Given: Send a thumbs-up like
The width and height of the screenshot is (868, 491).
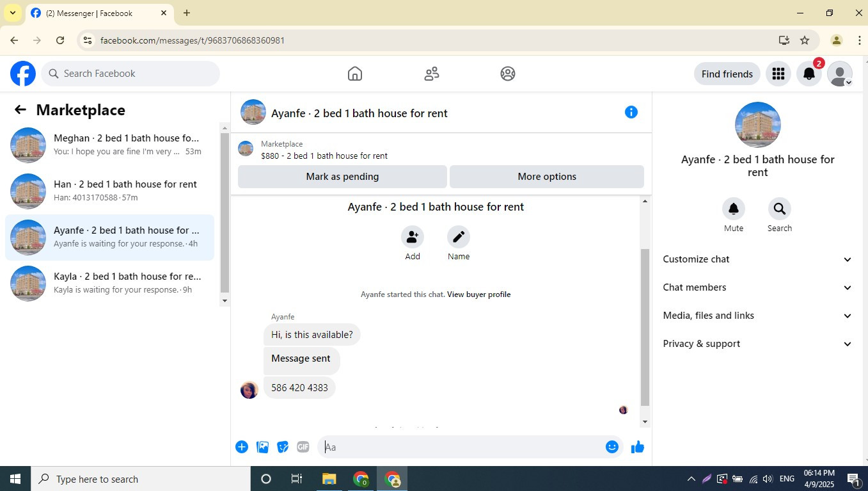Looking at the screenshot, I should point(638,447).
